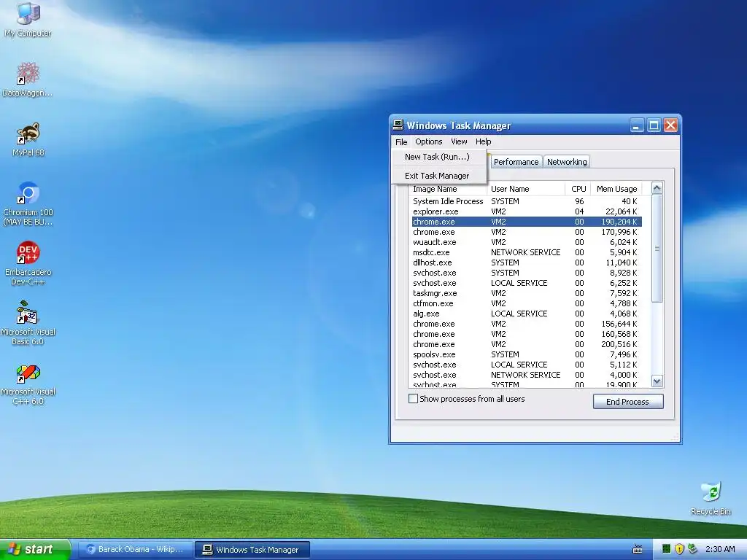This screenshot has width=747, height=560.
Task: Sort processes by CPU column
Action: (x=578, y=189)
